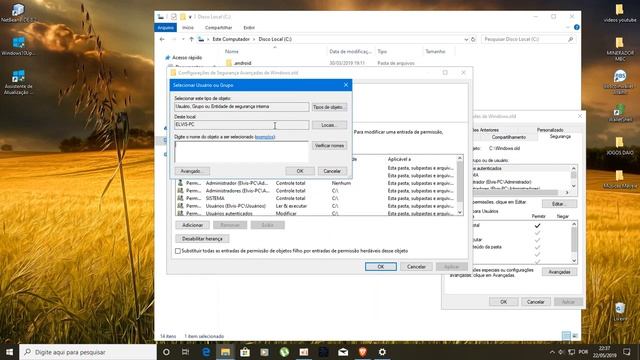640x360 pixels.
Task: Click the Desabilitar herança button
Action: (x=202, y=239)
